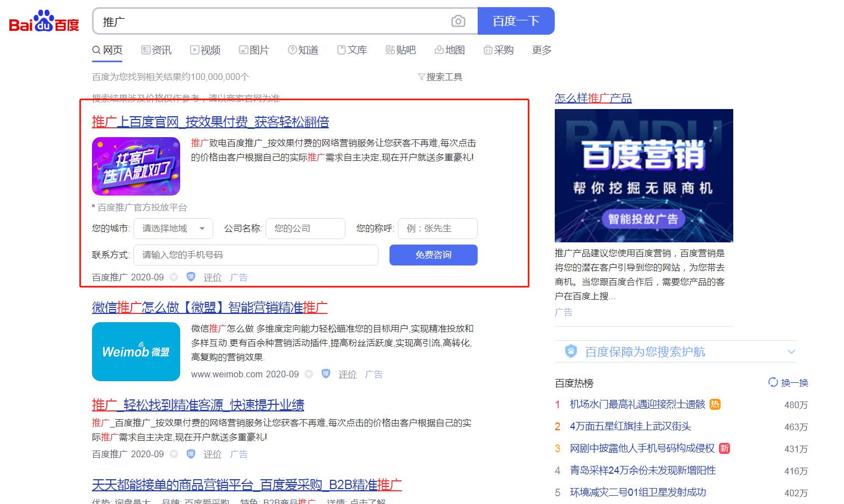Click the 百度一下 search button

click(516, 20)
